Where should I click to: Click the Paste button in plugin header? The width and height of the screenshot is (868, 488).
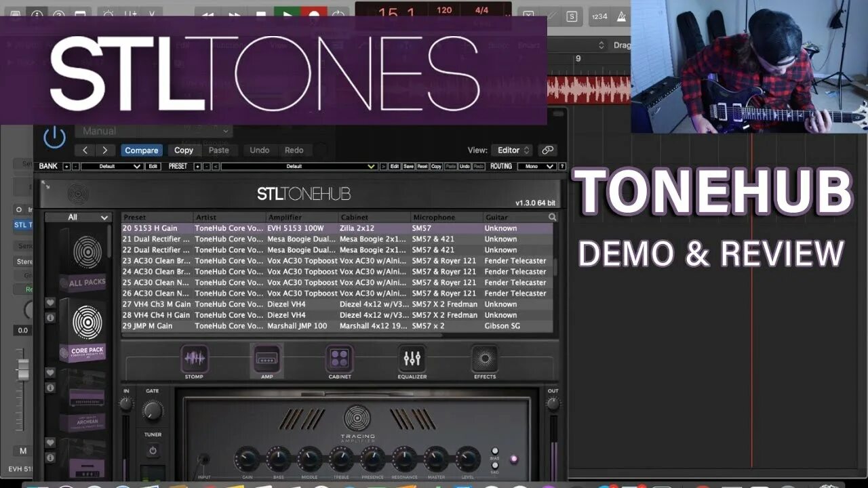[218, 150]
